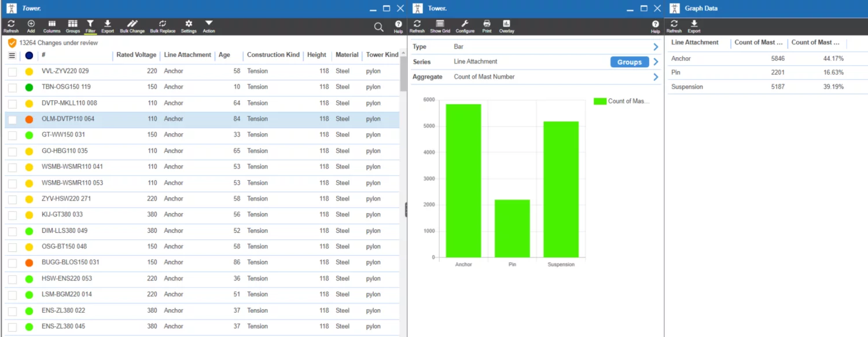Open Bulk Change tool

point(132,26)
